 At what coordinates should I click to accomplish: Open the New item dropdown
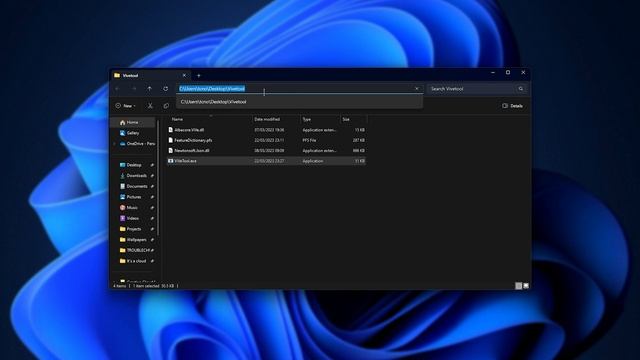(x=125, y=106)
